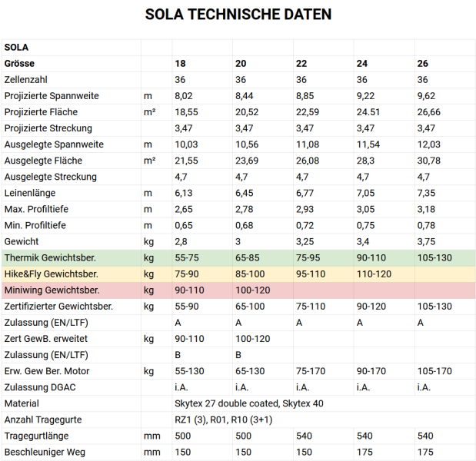Select the value '3,25' Gewicht cell
This screenshot has width=476, height=461.
click(305, 241)
